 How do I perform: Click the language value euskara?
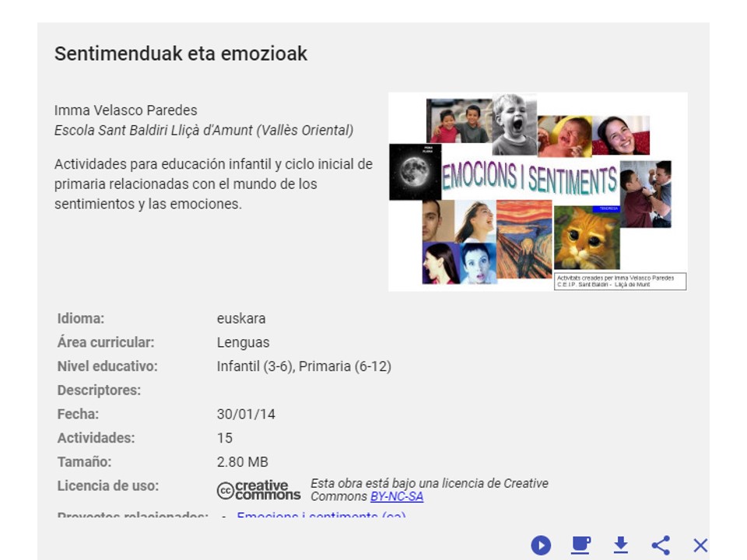pos(241,318)
